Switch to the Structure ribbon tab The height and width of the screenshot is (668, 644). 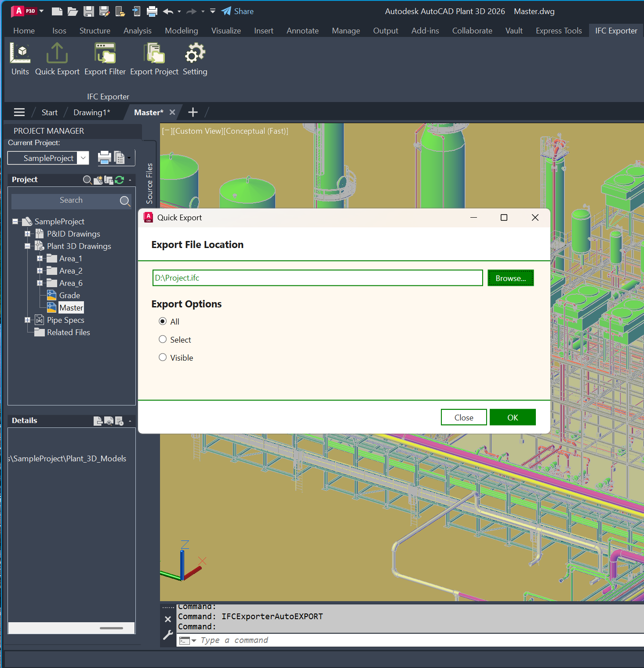tap(95, 31)
